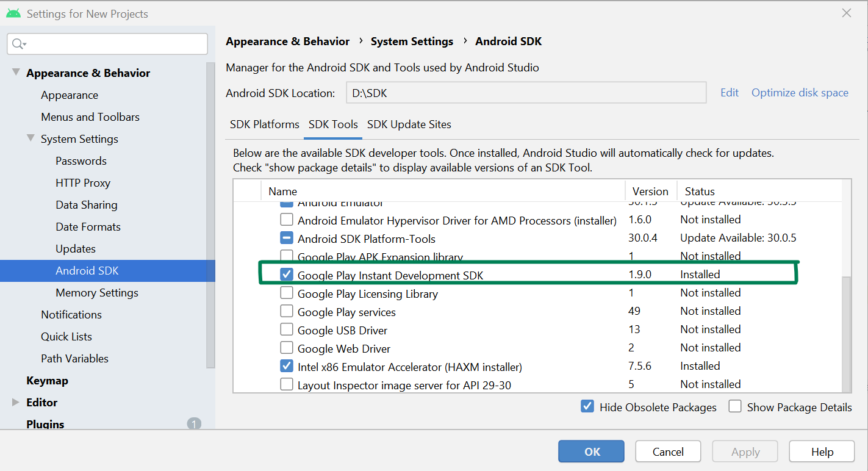Screen dimensions: 868x471
Task: Collapse Appearance & Behavior tree node
Action: pos(16,73)
